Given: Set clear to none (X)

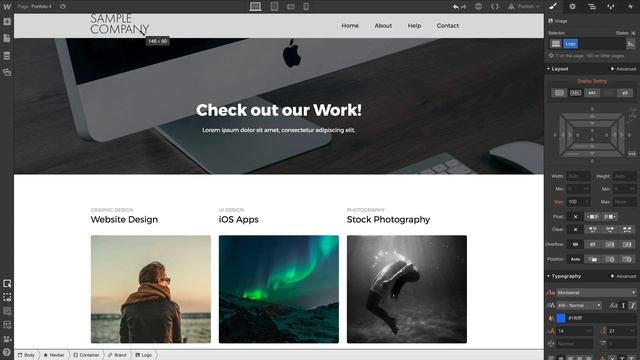Looking at the screenshot, I should coord(576,229).
